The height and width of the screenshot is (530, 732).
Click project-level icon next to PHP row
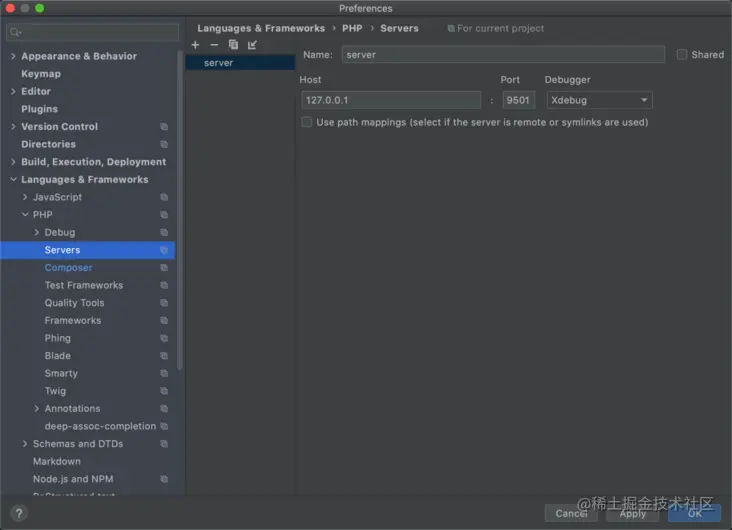tap(164, 215)
